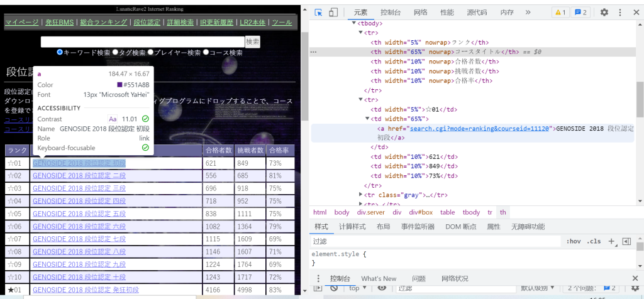Select the コース検索 radio button

pyautogui.click(x=206, y=53)
